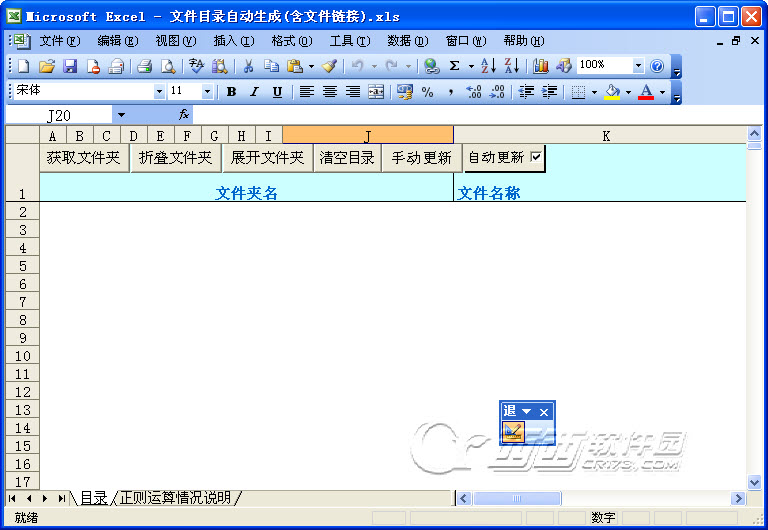Screen dimensions: 768x530
Task: Expand Standard toolbar options chevron
Action: click(677, 68)
